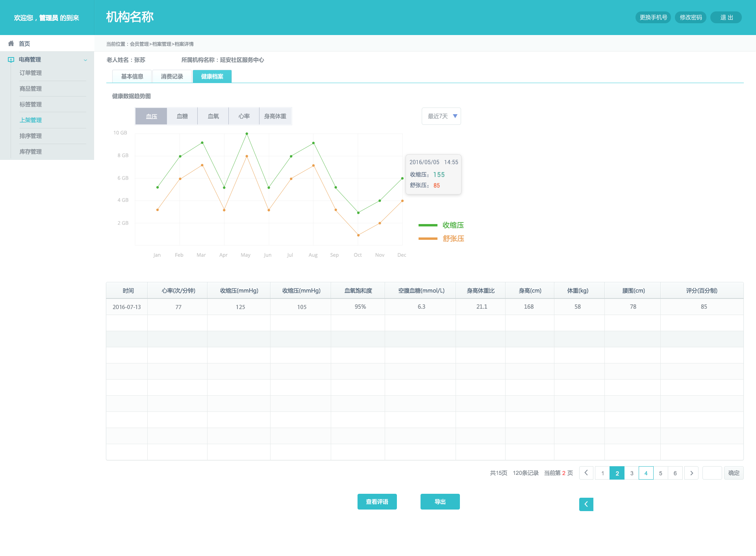Viewport: 756px width, 556px height.
Task: Click the 身高体重比 column header
Action: click(x=481, y=291)
